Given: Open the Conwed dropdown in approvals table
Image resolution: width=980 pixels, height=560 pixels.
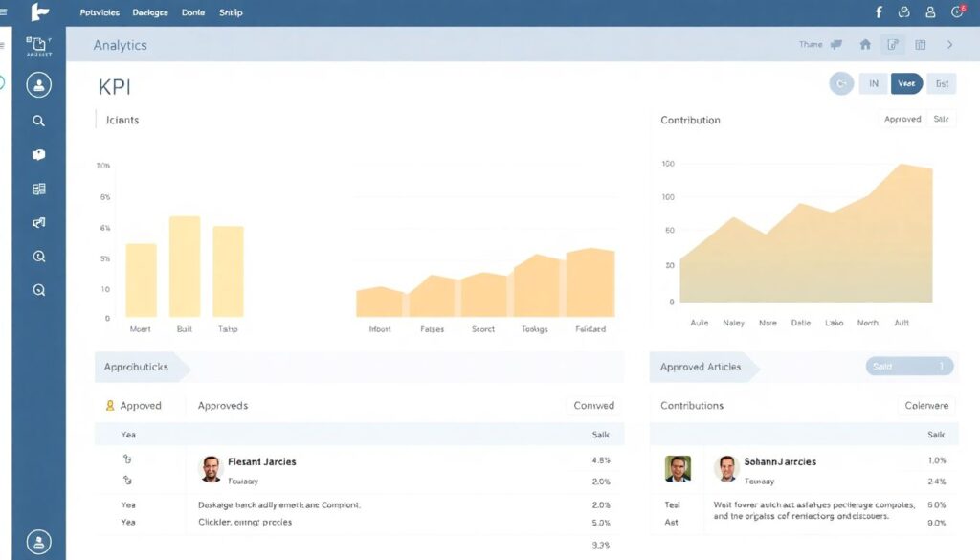Looking at the screenshot, I should (593, 406).
